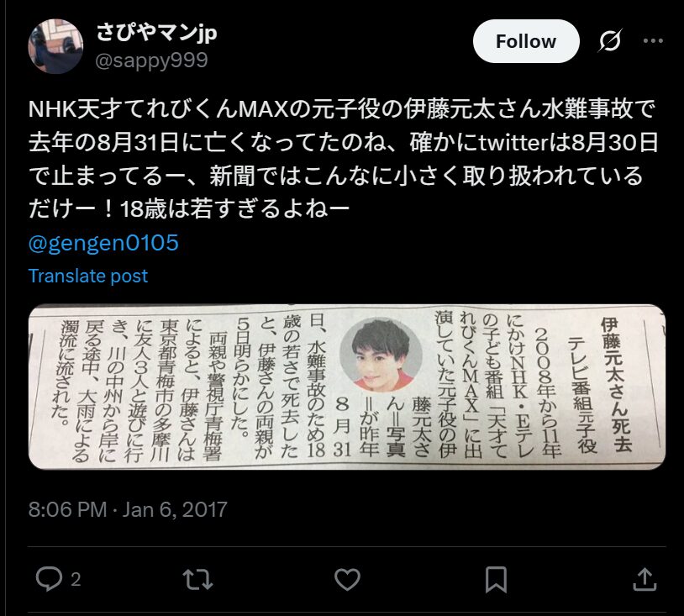Screen dimensions: 684x616
Task: Open the さぴやマンjp display name
Action: [x=156, y=32]
